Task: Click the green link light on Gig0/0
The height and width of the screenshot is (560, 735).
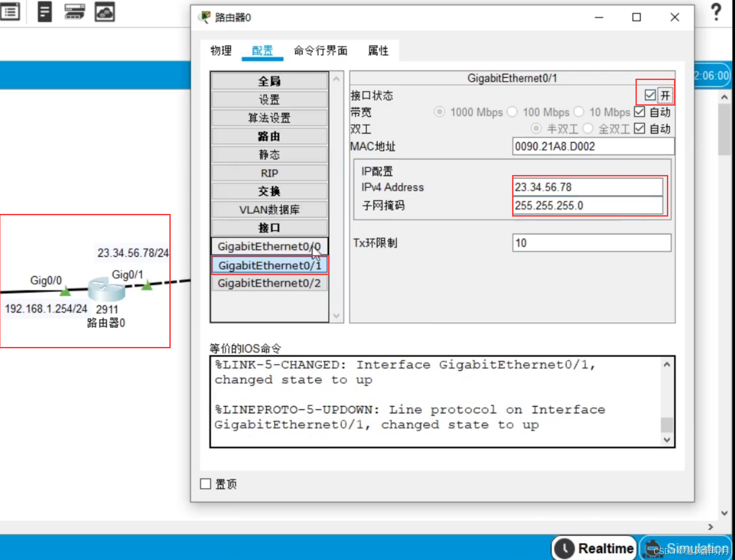Action: tap(65, 291)
